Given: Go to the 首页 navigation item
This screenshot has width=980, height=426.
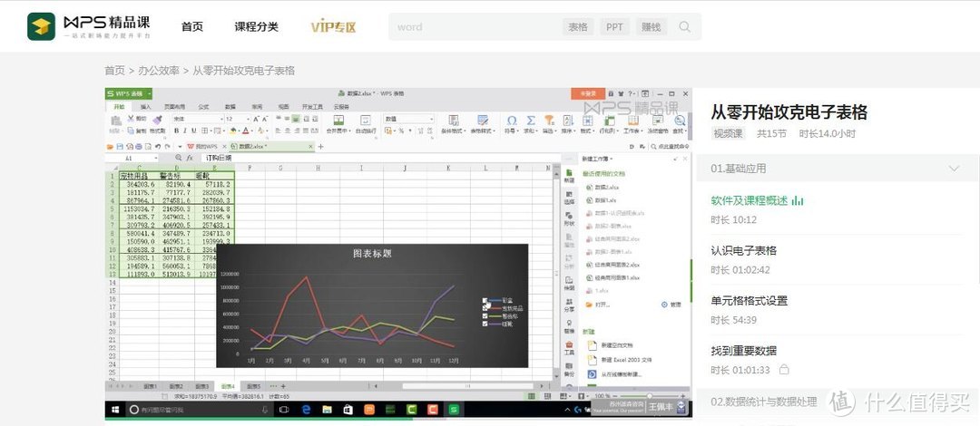Looking at the screenshot, I should (191, 27).
